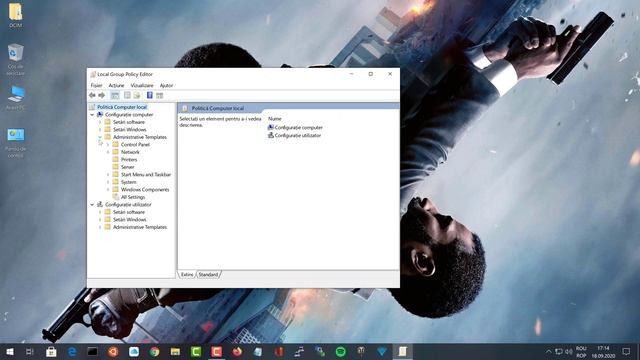Open the Office icon in taskbar
This screenshot has height=360, width=640.
click(279, 351)
